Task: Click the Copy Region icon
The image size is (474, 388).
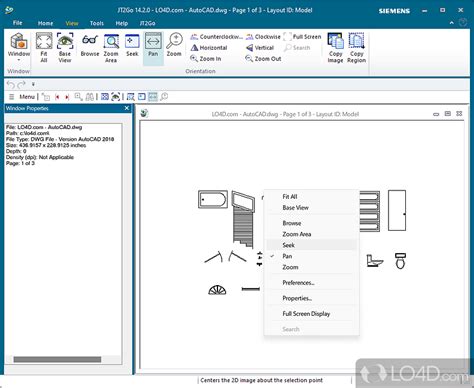Action: tap(356, 47)
